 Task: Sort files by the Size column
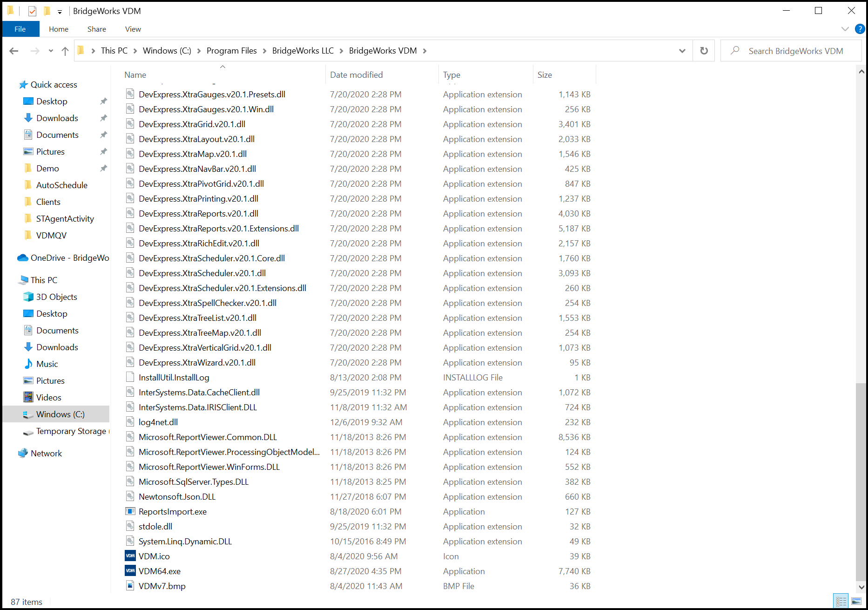545,75
